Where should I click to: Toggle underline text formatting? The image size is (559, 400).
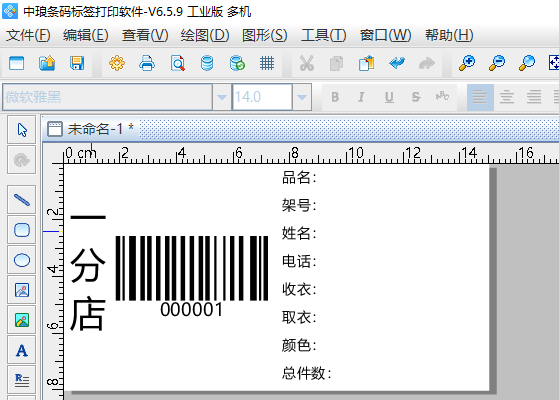coord(389,97)
